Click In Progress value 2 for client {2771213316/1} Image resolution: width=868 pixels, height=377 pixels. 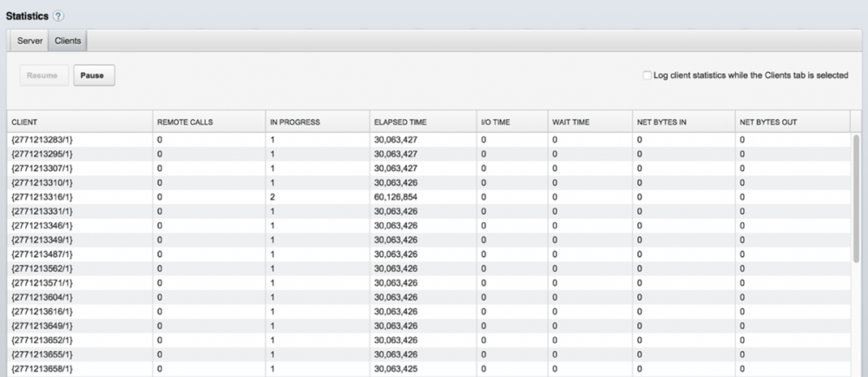[x=273, y=197]
